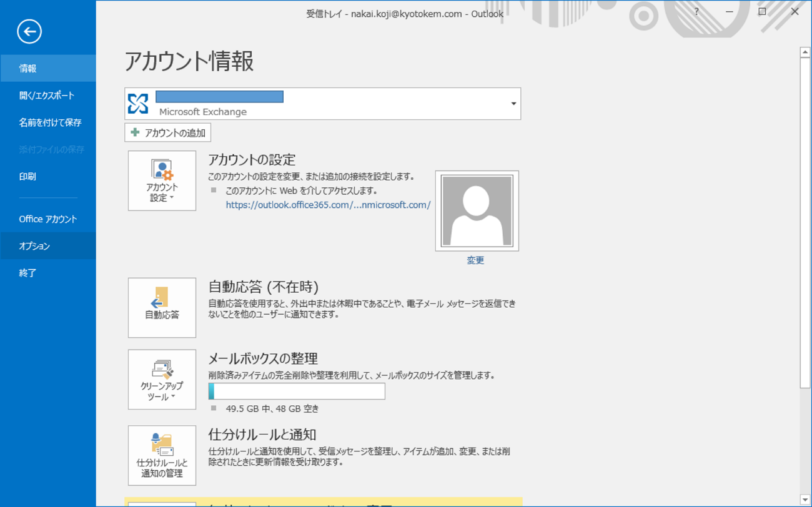The image size is (812, 507).
Task: Click 終了 to exit Outlook
Action: pyautogui.click(x=28, y=273)
